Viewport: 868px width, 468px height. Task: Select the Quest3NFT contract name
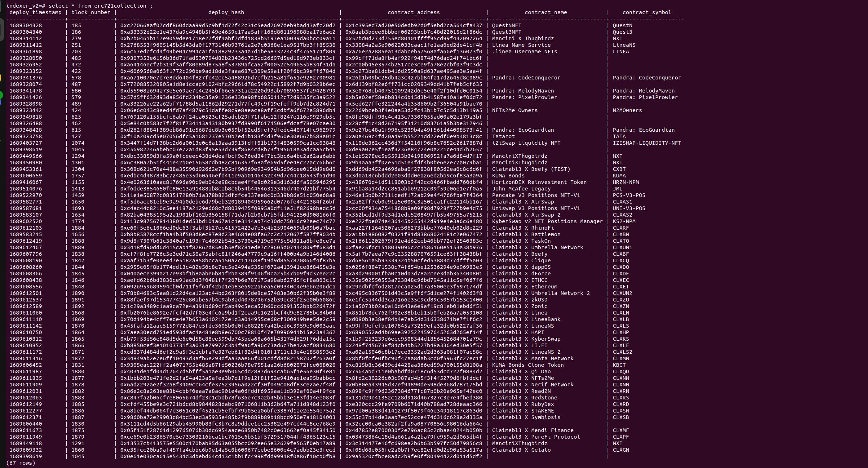pyautogui.click(x=507, y=32)
